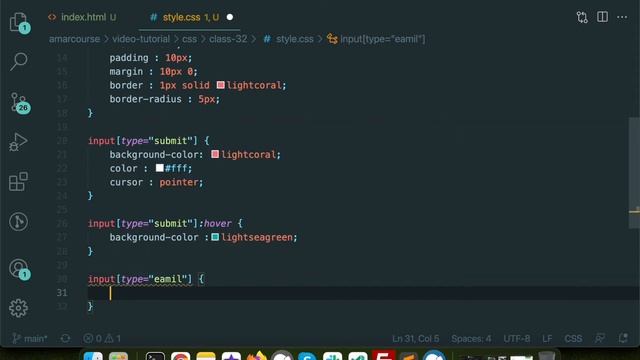Click the line number 31 in gutter

pyautogui.click(x=62, y=293)
